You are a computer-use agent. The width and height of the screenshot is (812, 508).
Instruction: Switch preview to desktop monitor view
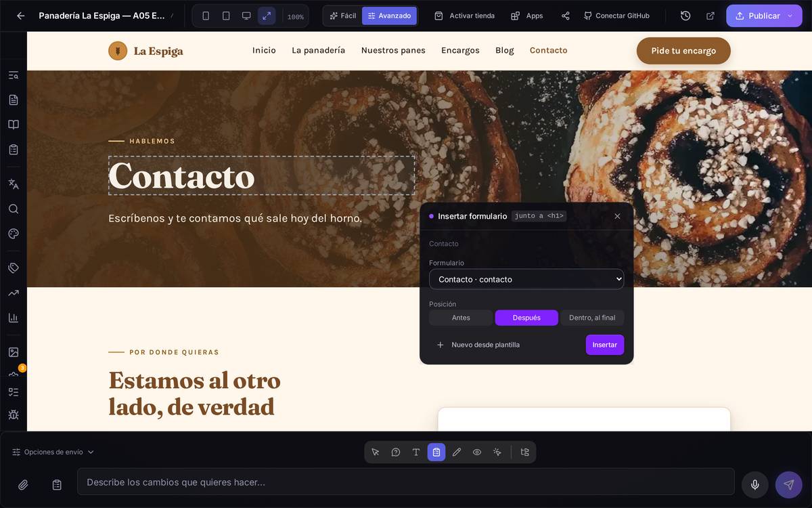coord(246,16)
